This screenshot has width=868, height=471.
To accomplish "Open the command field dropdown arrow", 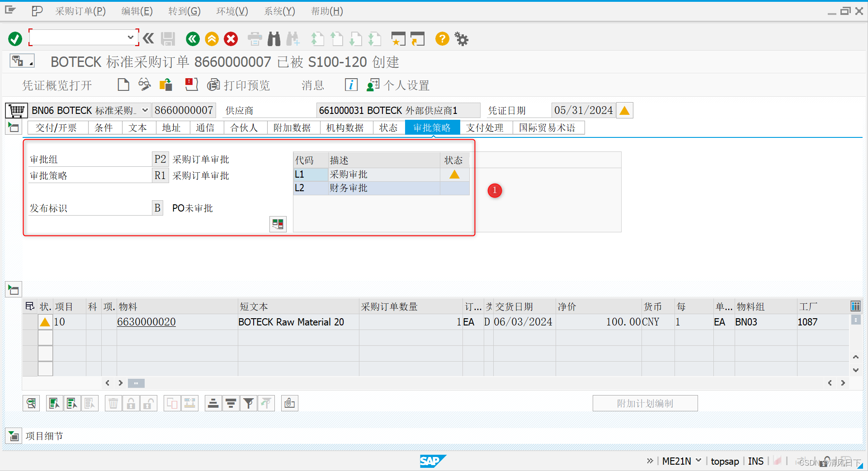I will click(x=131, y=37).
